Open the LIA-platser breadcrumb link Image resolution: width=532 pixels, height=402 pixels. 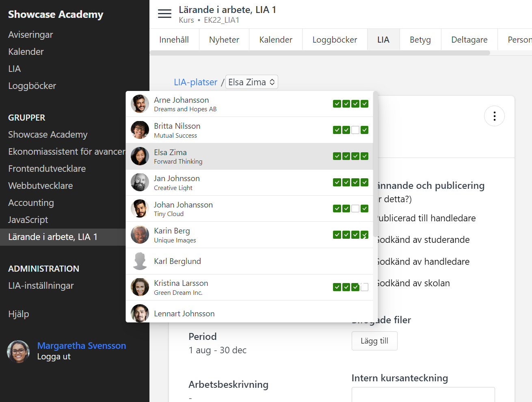click(195, 82)
